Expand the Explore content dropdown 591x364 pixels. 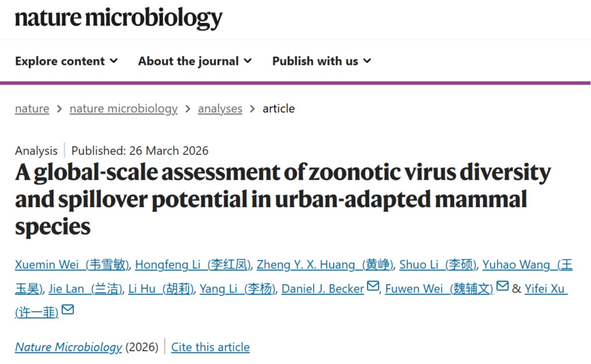67,61
